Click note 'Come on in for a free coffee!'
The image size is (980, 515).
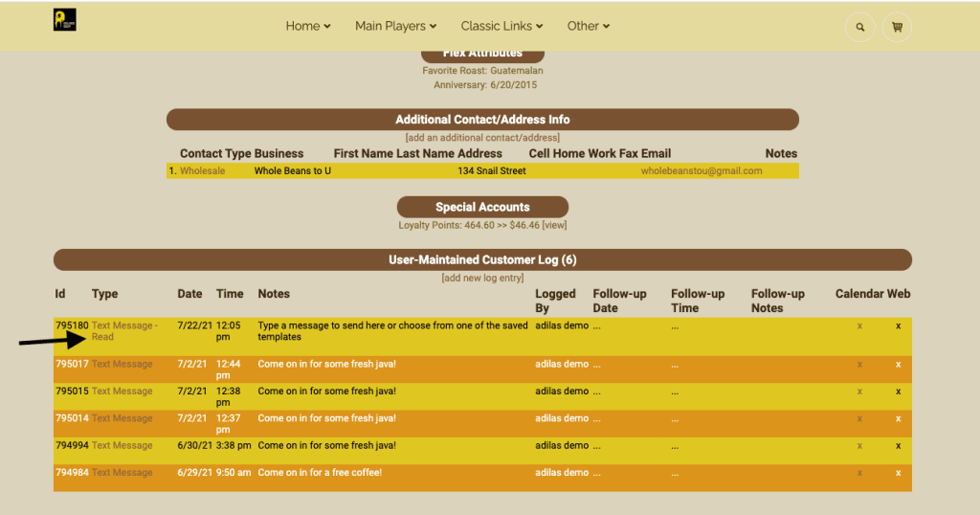click(x=320, y=473)
